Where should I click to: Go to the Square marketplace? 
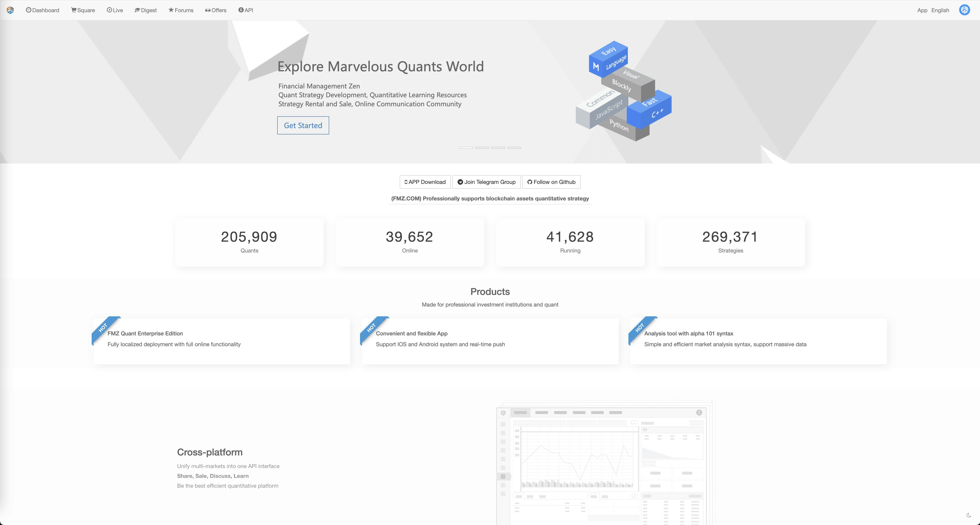[x=83, y=10]
